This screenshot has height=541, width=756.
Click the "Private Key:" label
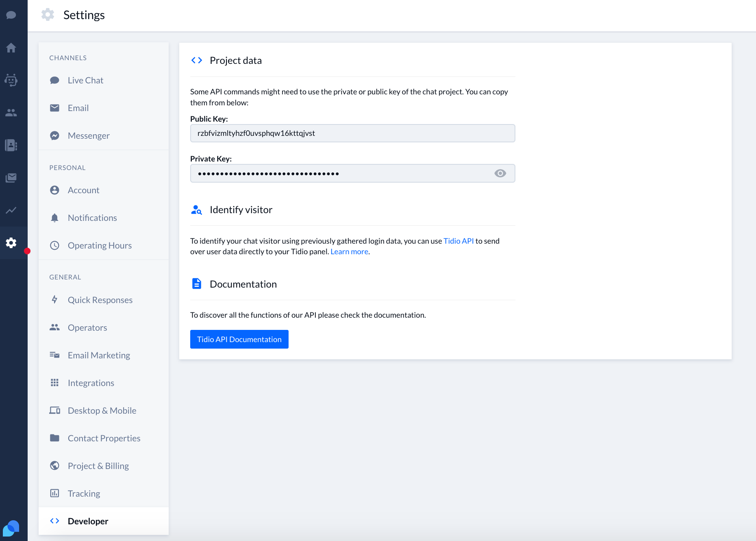click(x=211, y=159)
